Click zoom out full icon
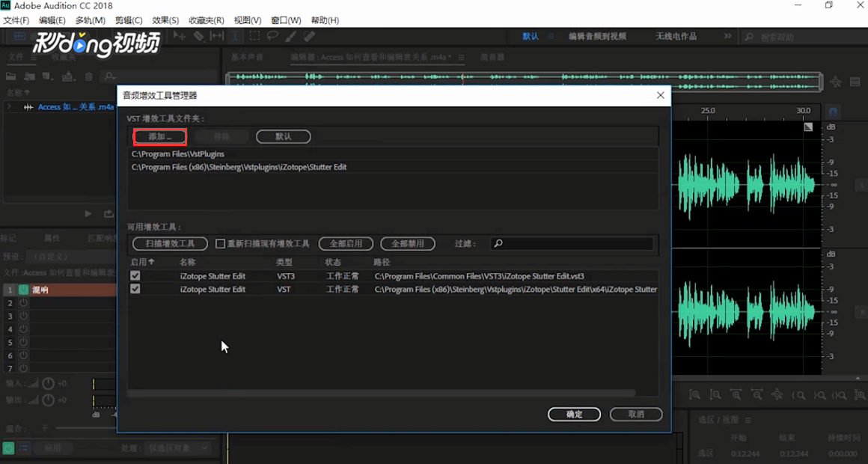The height and width of the screenshot is (464, 868). (777, 395)
